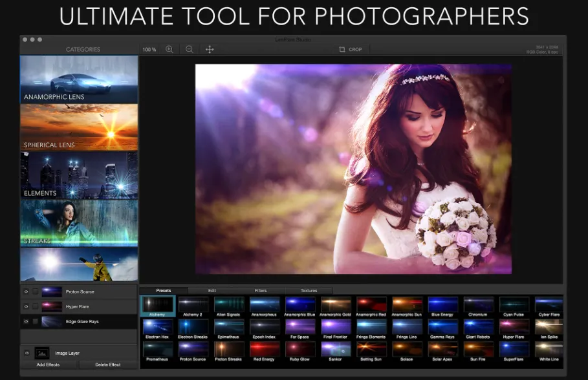Select the Alchemy 2 preset
Image resolution: width=588 pixels, height=380 pixels.
193,306
